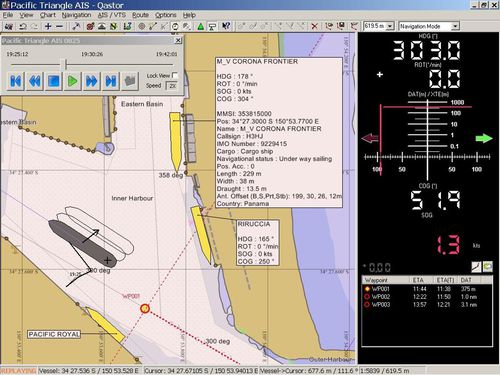
Task: Click the clock/time toolbar icon
Action: click(x=175, y=26)
